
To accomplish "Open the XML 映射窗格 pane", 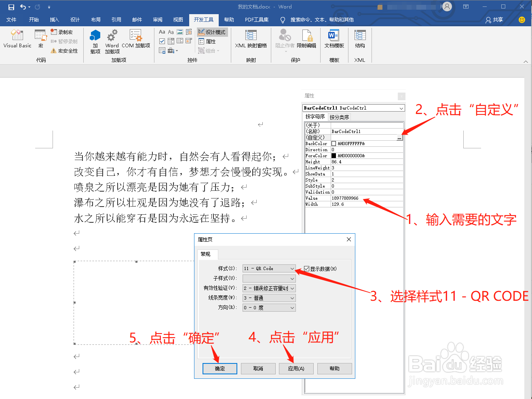I will (x=251, y=39).
